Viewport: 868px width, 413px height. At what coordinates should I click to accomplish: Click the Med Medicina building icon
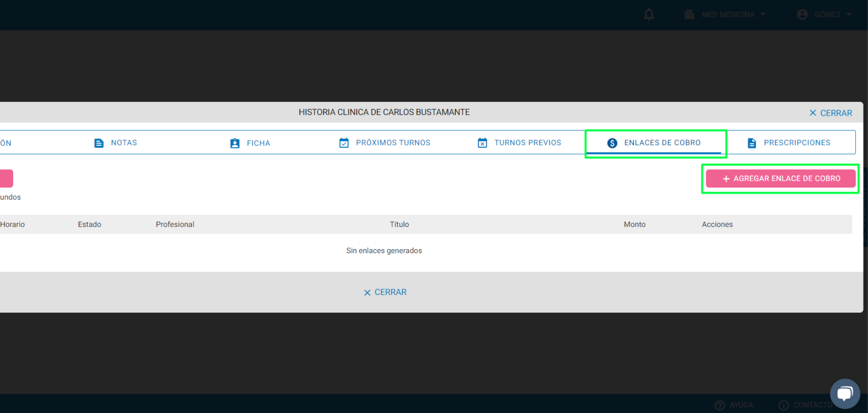pyautogui.click(x=689, y=15)
